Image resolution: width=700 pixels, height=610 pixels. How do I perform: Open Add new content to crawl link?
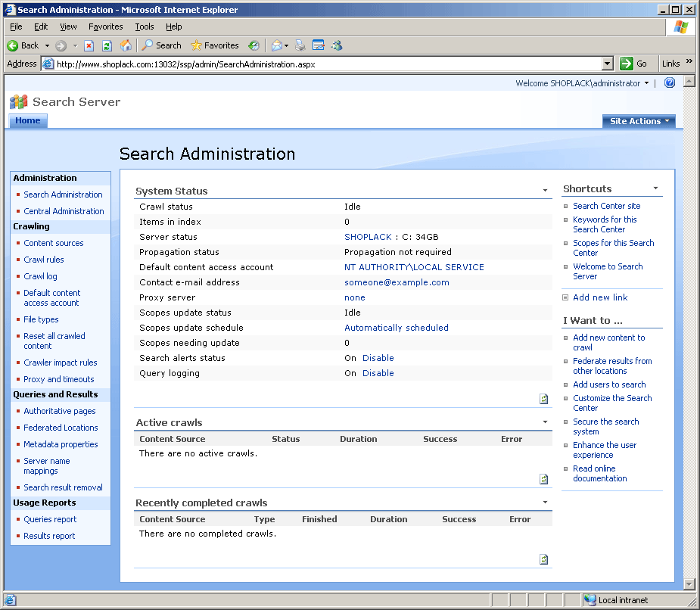tap(609, 343)
